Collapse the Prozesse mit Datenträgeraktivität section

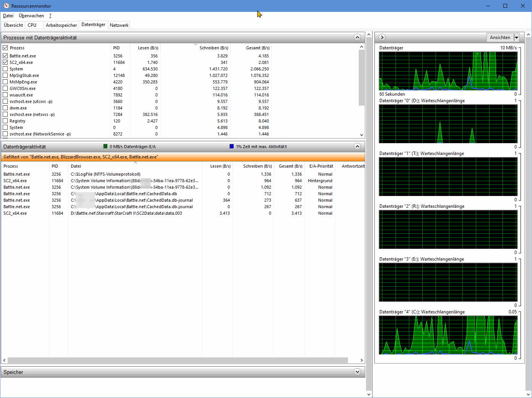[357, 37]
